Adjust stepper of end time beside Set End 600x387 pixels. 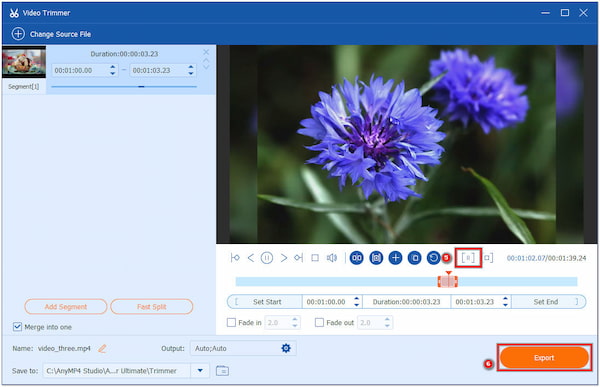click(505, 302)
